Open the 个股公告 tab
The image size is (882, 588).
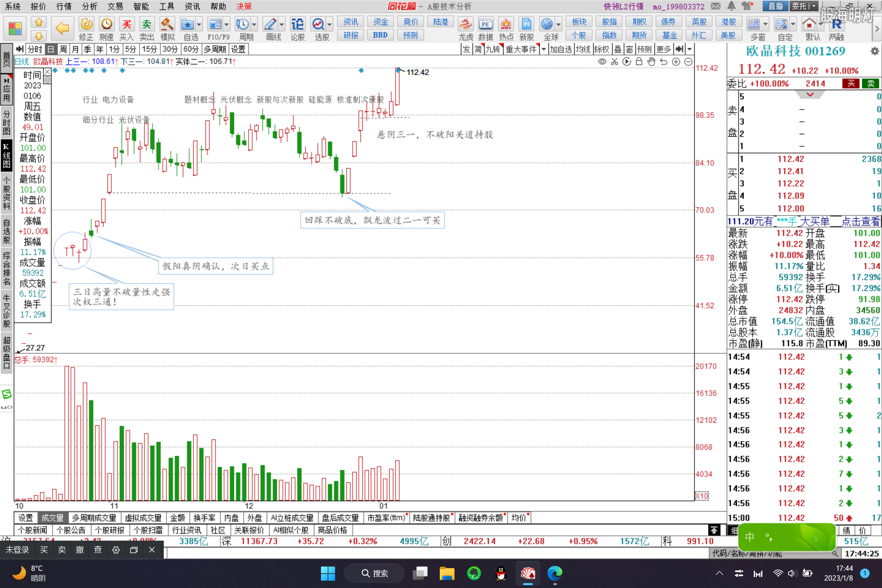[71, 530]
